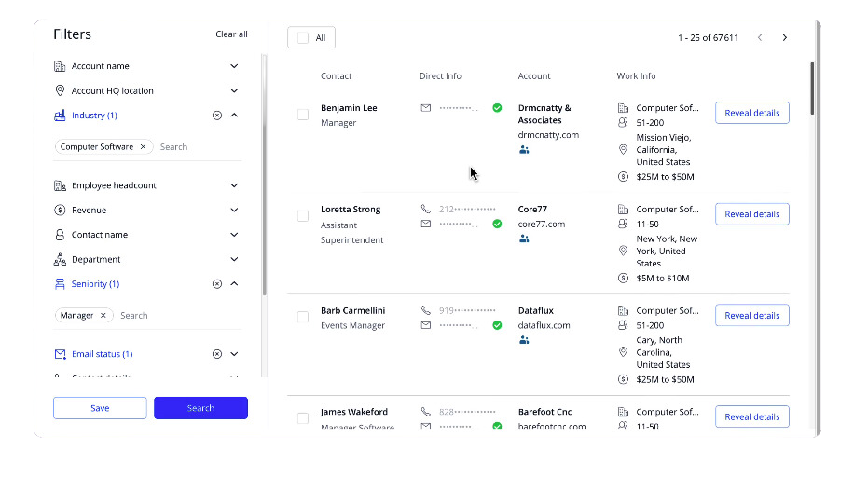
Task: Click the people icon under drmcnatty.com
Action: click(x=524, y=150)
